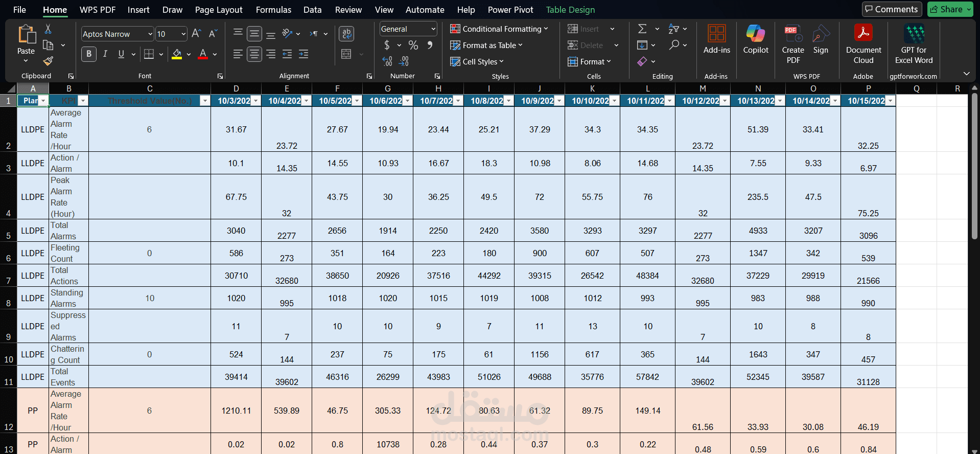Viewport: 980px width, 454px height.
Task: Open the File menu
Action: tap(19, 10)
